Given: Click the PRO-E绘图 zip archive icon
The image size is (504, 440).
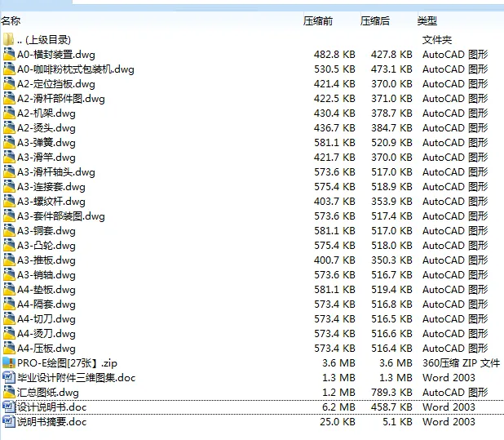Looking at the screenshot, I should pyautogui.click(x=9, y=362).
